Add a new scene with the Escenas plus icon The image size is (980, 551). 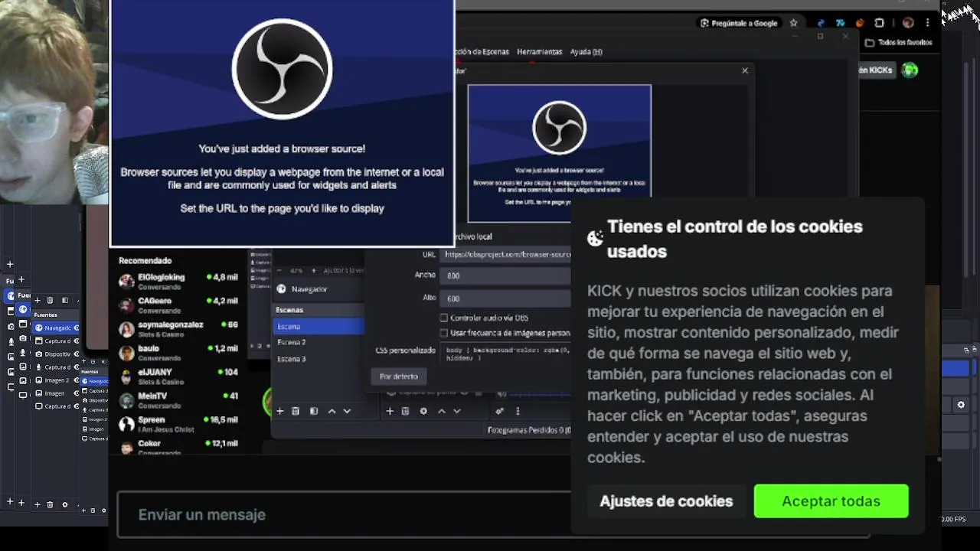(279, 411)
